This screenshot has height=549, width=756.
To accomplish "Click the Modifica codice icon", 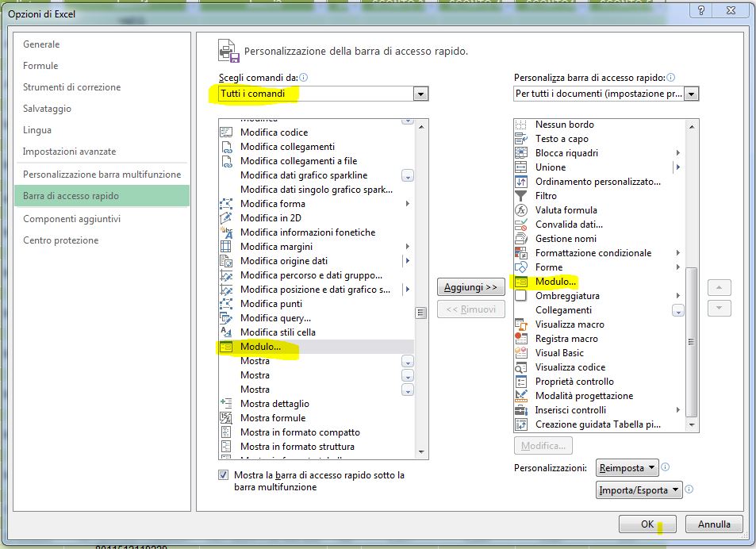I will pos(226,132).
